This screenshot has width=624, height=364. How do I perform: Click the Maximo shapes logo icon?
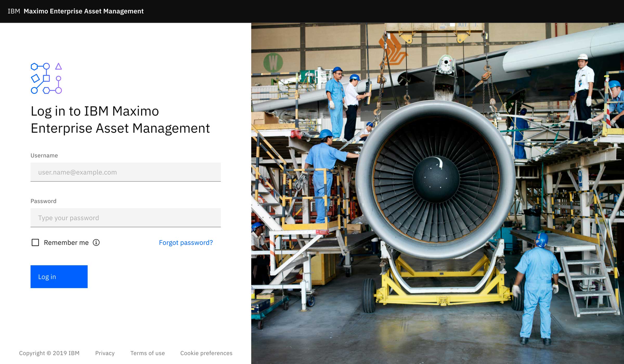click(x=46, y=78)
